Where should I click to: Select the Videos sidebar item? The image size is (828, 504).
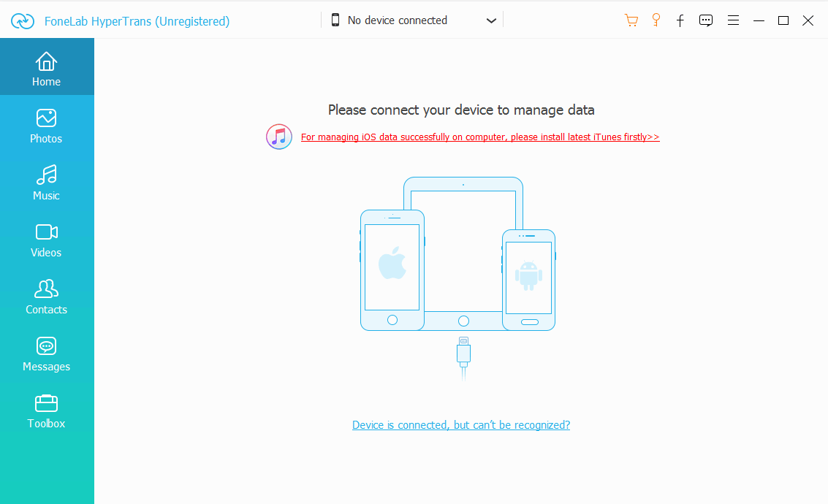pyautogui.click(x=47, y=239)
